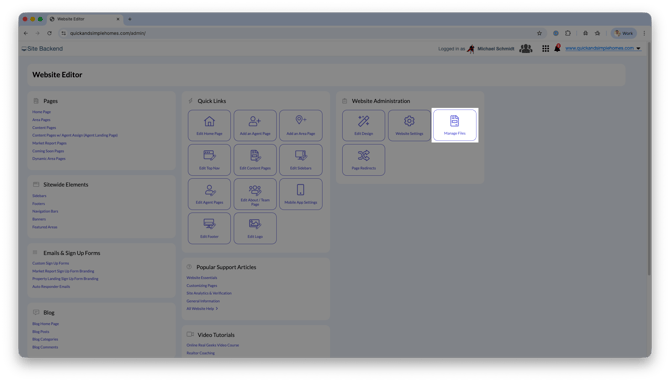Open the Blog Comments link
The height and width of the screenshot is (382, 670).
(x=45, y=347)
